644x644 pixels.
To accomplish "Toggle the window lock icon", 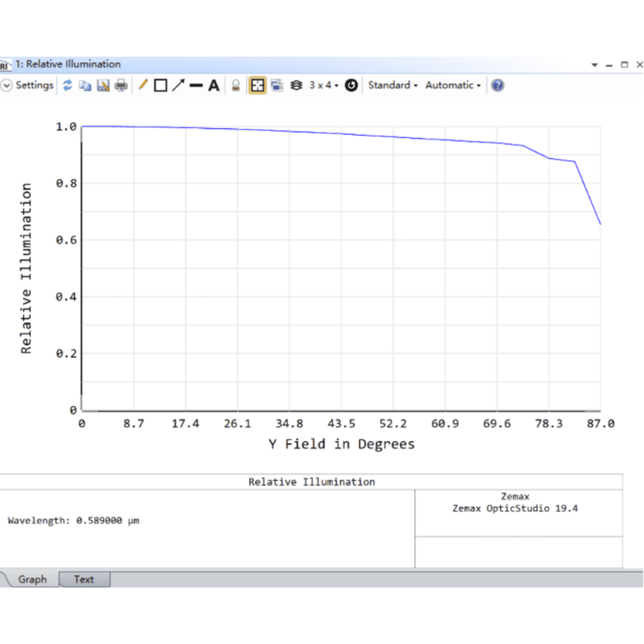I will tap(236, 86).
